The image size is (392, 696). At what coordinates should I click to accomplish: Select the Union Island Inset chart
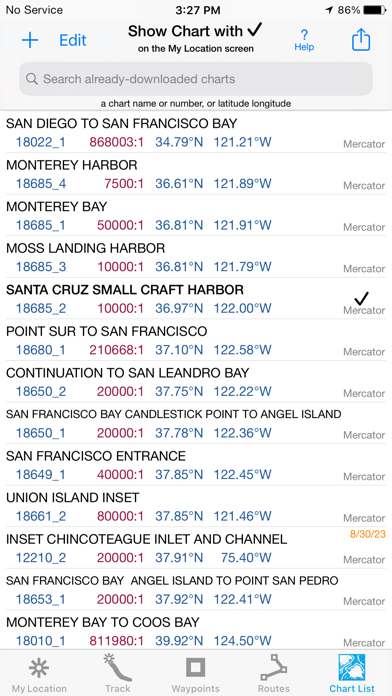click(x=196, y=506)
